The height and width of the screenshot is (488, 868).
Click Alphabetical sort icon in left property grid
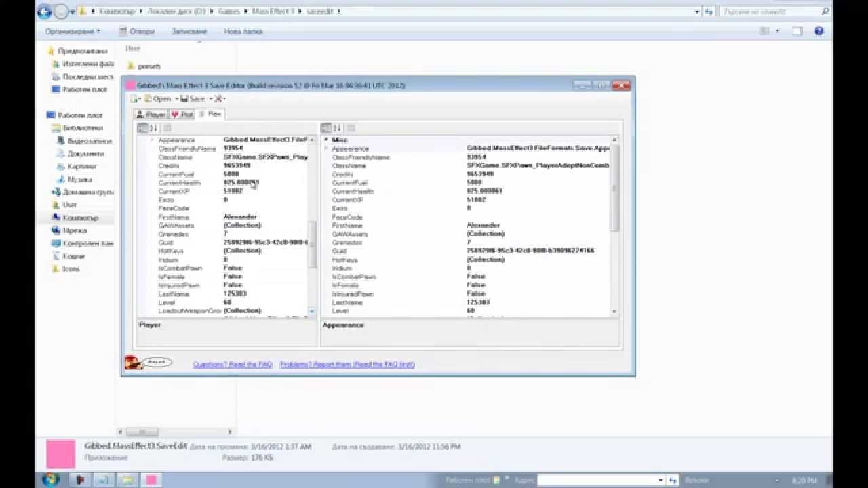tap(153, 128)
